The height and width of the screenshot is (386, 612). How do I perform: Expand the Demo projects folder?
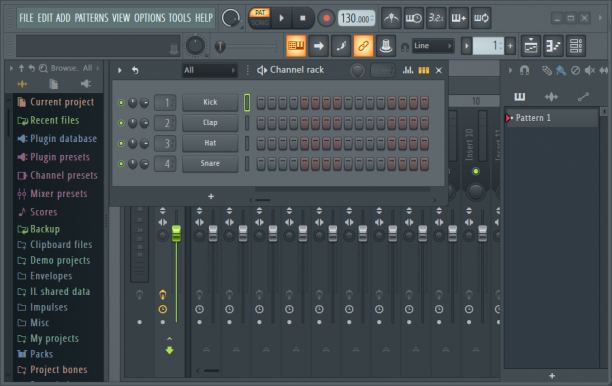tap(54, 260)
